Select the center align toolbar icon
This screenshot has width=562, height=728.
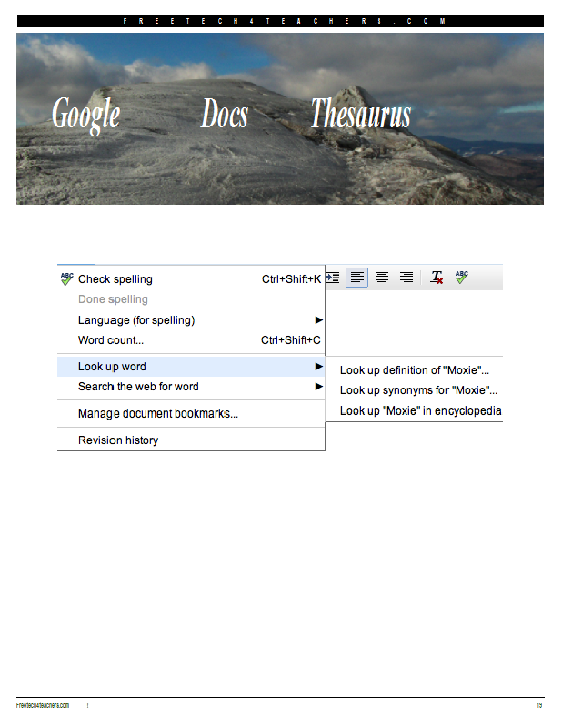382,278
